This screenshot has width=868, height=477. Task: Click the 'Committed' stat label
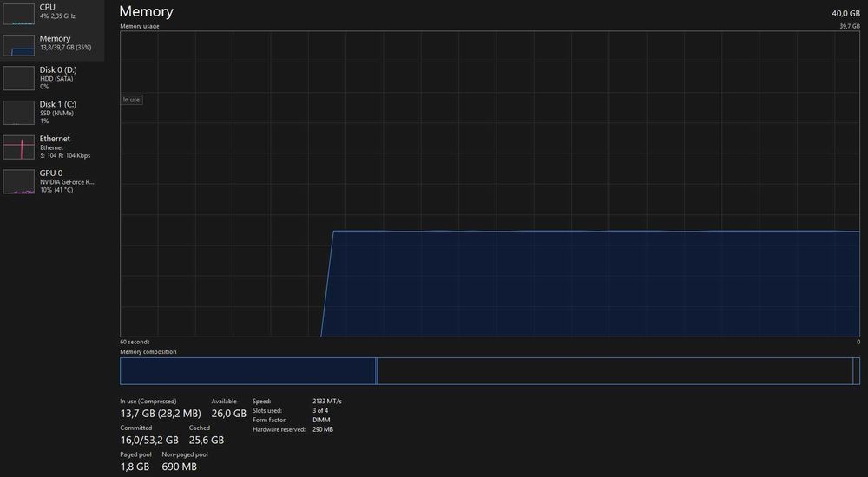(136, 428)
